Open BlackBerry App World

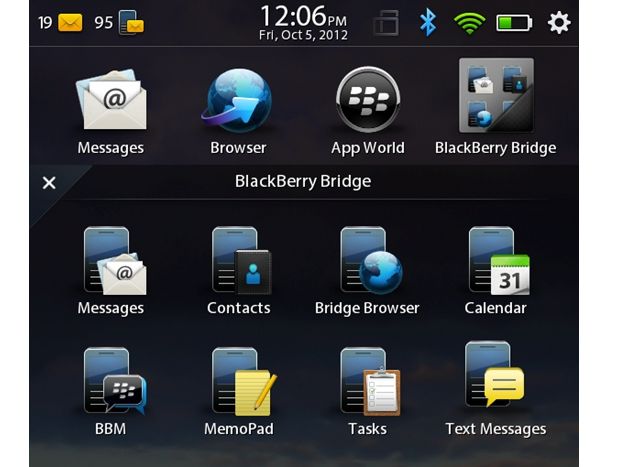pyautogui.click(x=368, y=100)
